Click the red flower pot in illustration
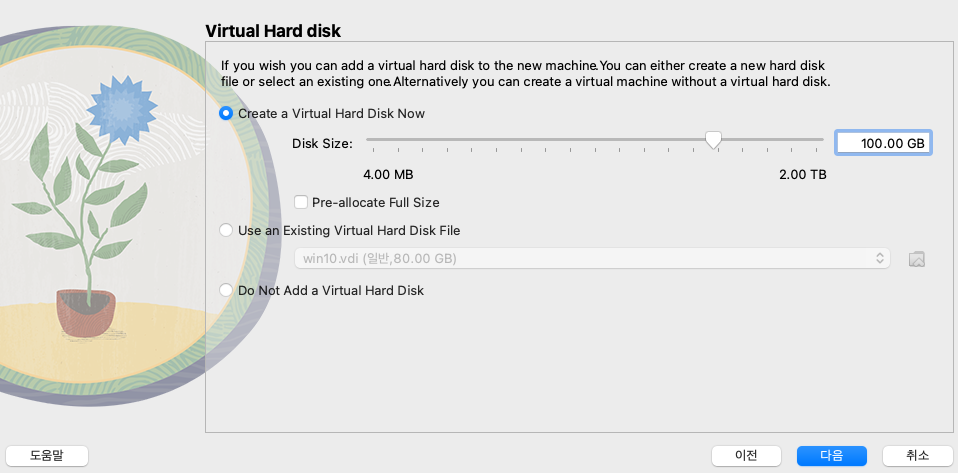This screenshot has height=473, width=958. coord(86,314)
